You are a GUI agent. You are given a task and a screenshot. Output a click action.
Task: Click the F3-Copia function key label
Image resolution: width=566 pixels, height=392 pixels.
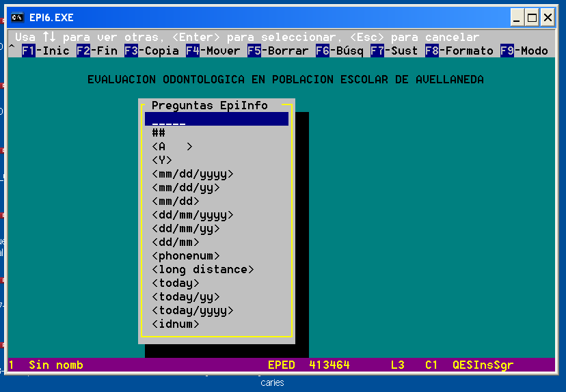tap(152, 51)
